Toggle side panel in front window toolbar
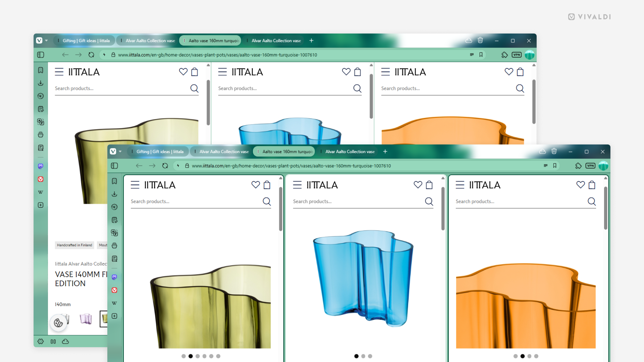644x362 pixels. coord(114,166)
